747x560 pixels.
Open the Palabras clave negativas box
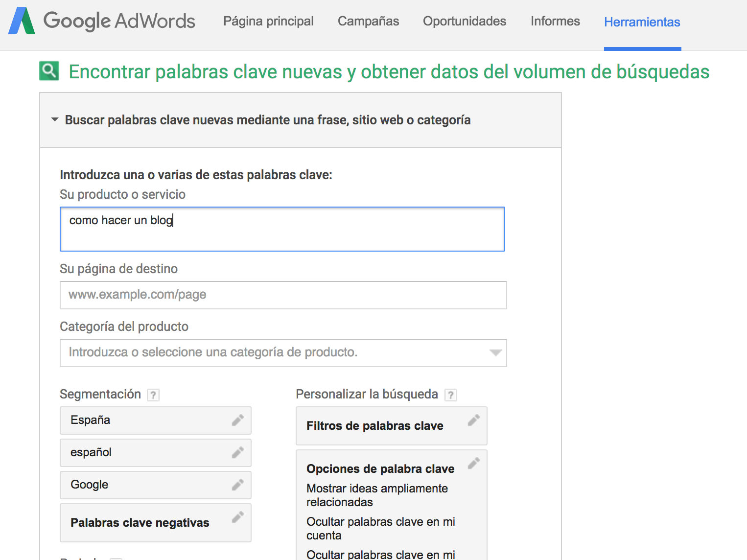pos(156,523)
